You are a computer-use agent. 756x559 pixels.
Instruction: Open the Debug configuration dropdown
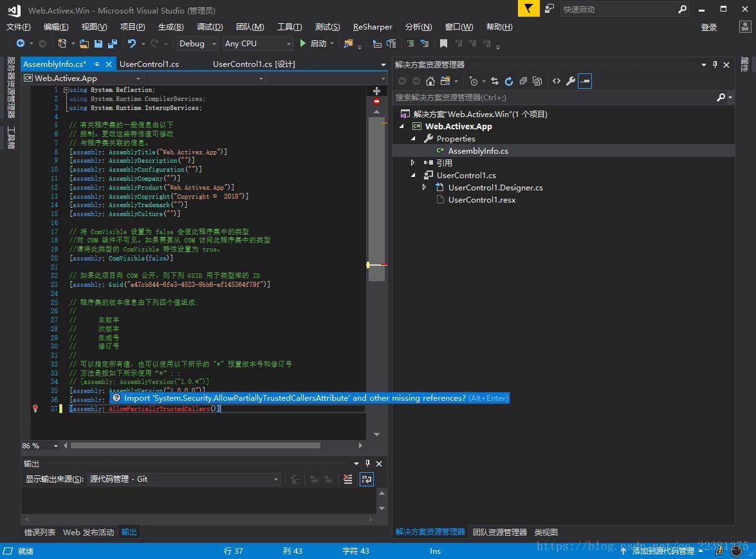click(198, 43)
